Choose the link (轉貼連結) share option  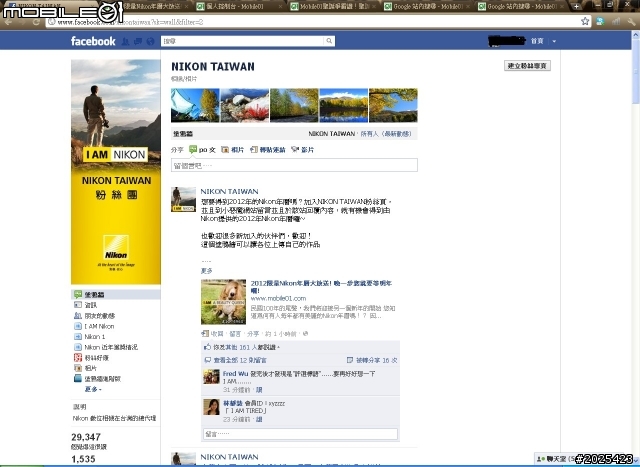268,150
